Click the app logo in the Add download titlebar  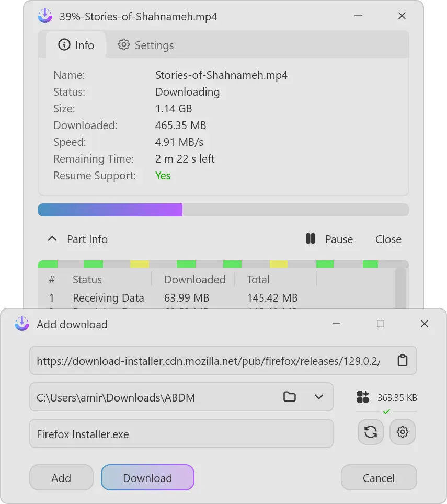click(21, 324)
